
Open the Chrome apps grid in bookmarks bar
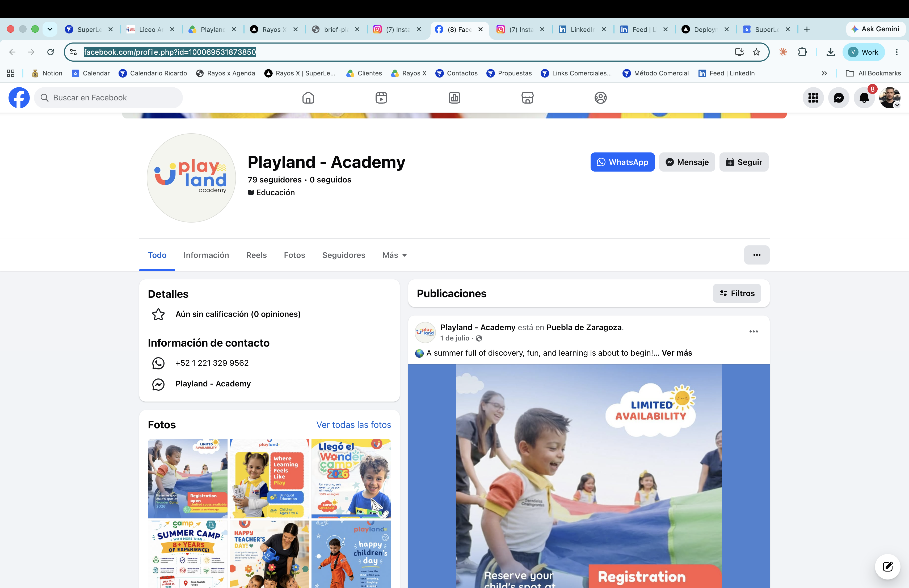[11, 73]
